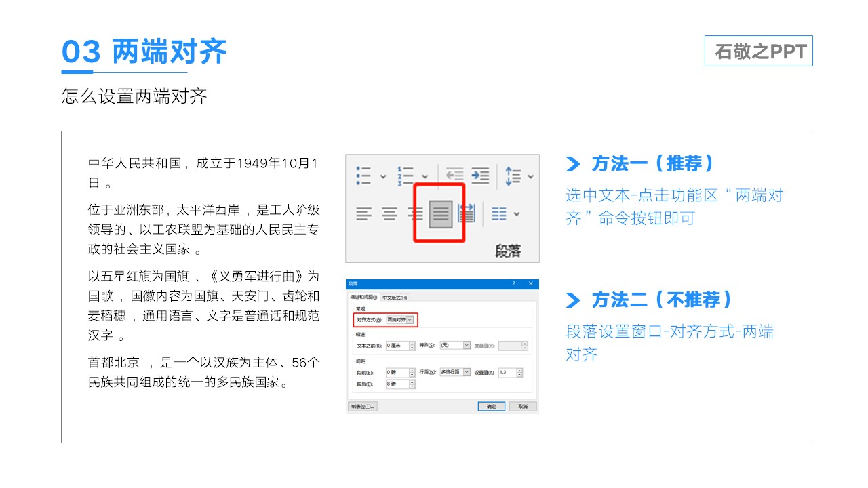Open the columns dropdown arrow

point(517,214)
